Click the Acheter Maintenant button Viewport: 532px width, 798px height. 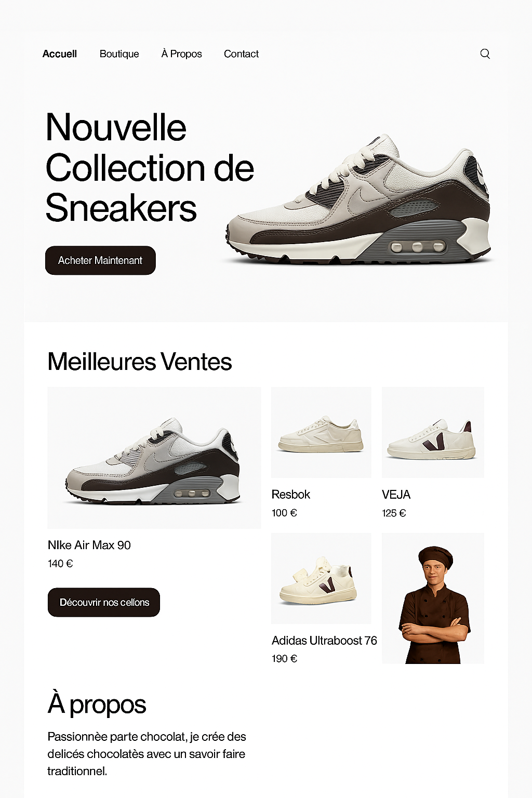point(100,260)
